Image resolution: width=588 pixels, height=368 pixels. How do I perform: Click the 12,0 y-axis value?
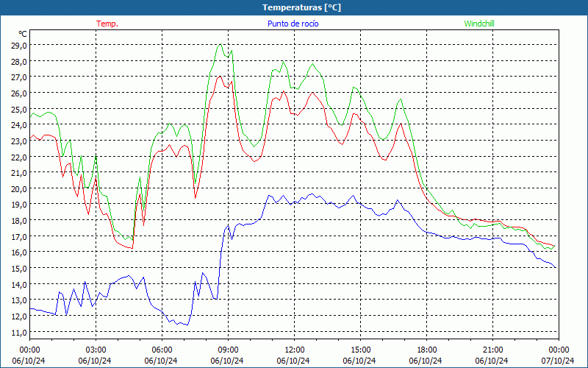coord(19,317)
